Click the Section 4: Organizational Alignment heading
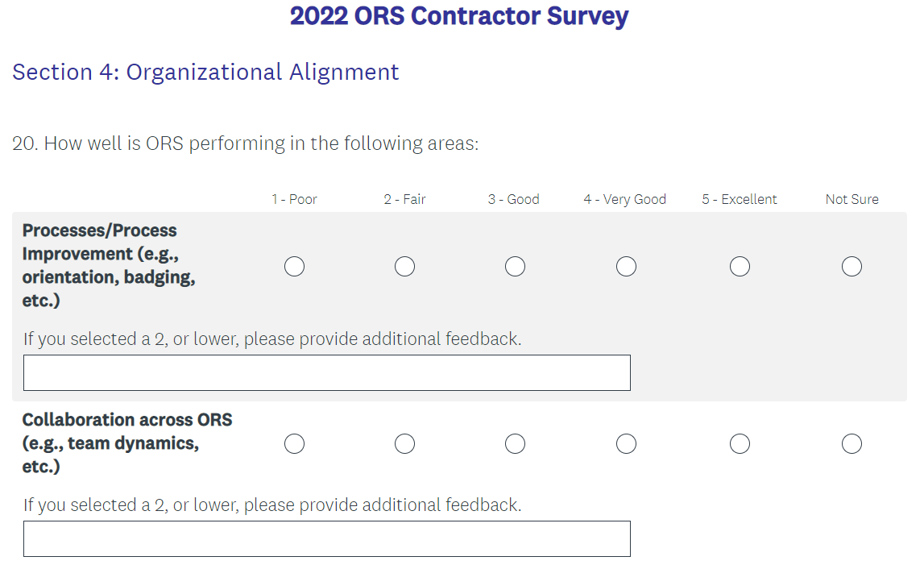 pos(205,73)
